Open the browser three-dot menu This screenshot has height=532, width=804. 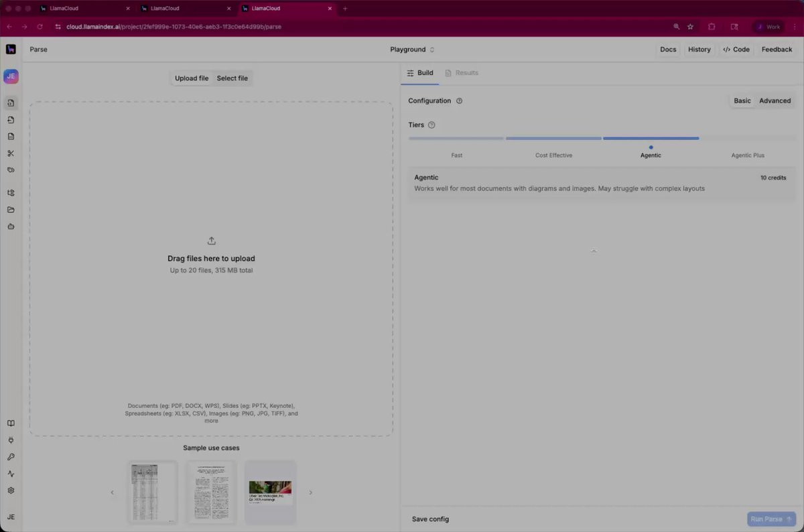(x=795, y=27)
